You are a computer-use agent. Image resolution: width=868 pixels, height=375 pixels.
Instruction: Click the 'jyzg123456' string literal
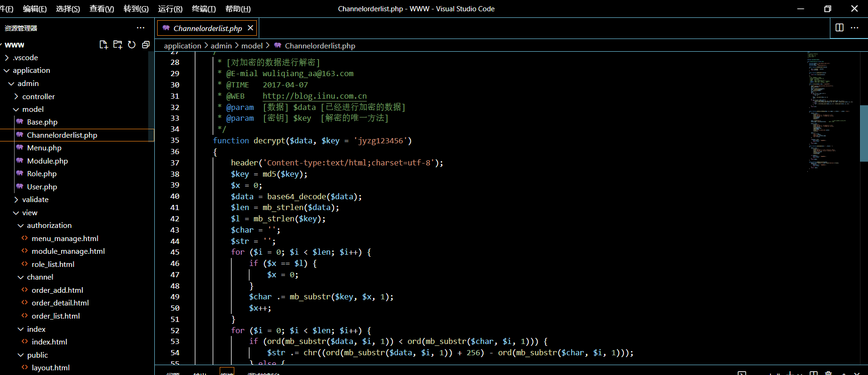pos(380,141)
